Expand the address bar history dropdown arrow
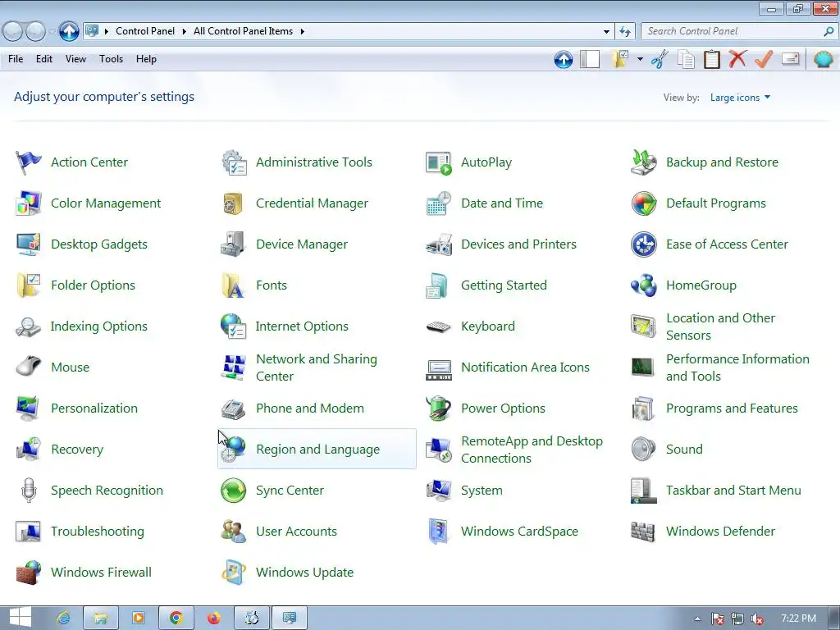 point(606,32)
